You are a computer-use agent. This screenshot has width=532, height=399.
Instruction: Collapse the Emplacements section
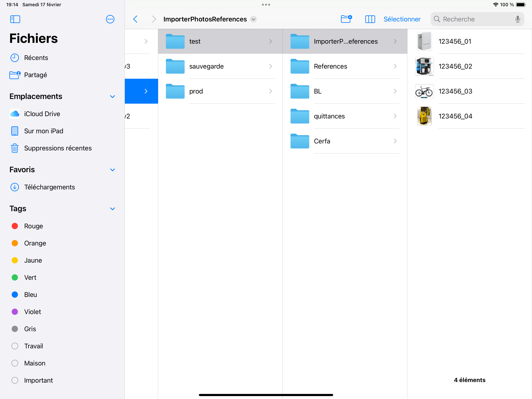[x=112, y=96]
